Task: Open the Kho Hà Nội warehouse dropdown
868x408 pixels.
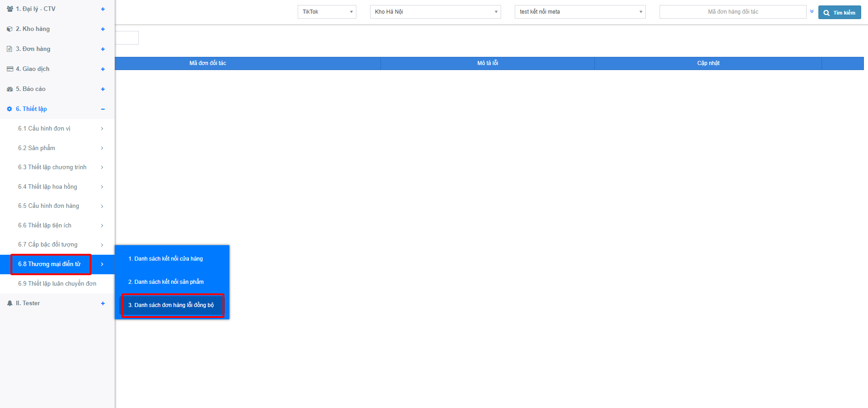Action: [x=435, y=12]
